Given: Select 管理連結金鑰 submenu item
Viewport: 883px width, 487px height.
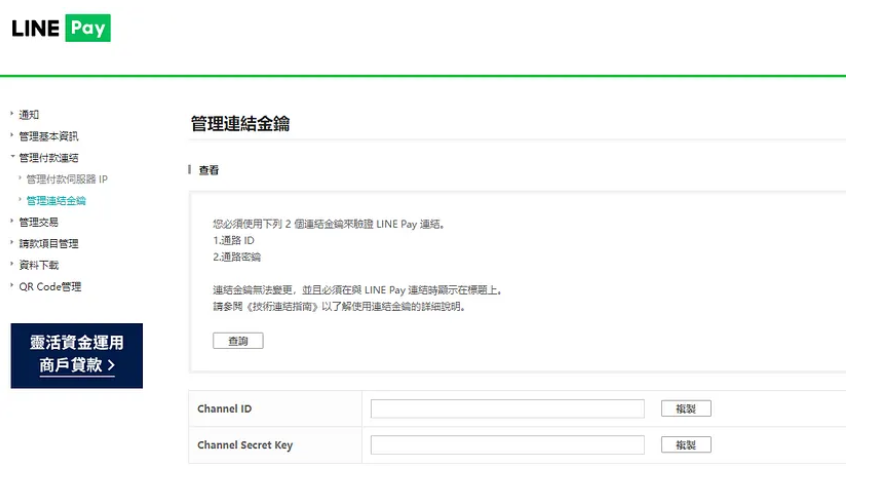Looking at the screenshot, I should coord(56,200).
